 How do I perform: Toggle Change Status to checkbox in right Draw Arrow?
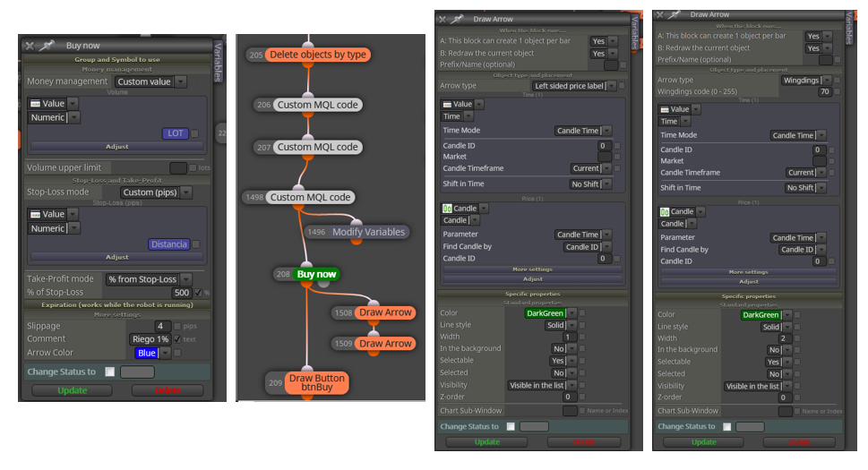(x=726, y=426)
